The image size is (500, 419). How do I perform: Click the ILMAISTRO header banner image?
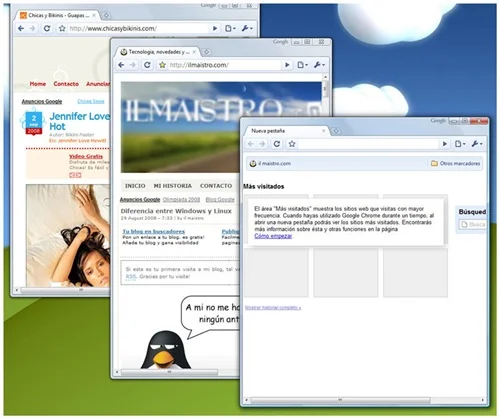click(221, 127)
